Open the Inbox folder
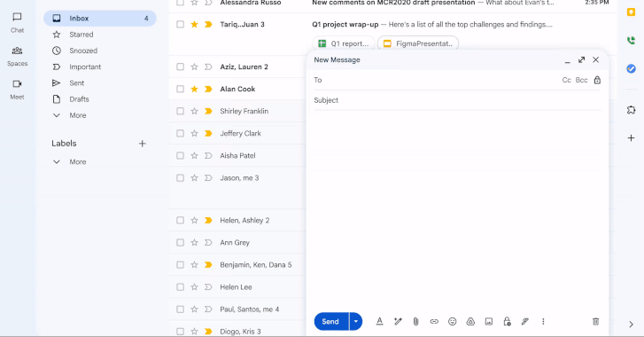Screen dimensions: 644x337 pyautogui.click(x=100, y=18)
